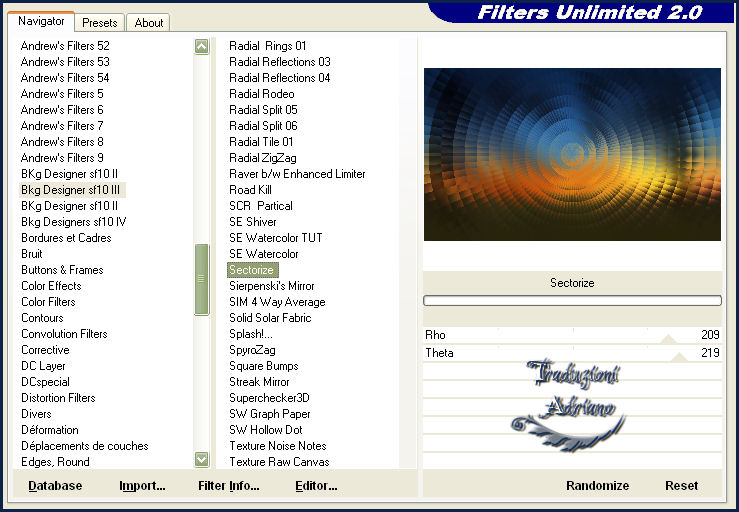The width and height of the screenshot is (739, 512).
Task: Select Andrew's Filters 9 category
Action: click(x=62, y=158)
